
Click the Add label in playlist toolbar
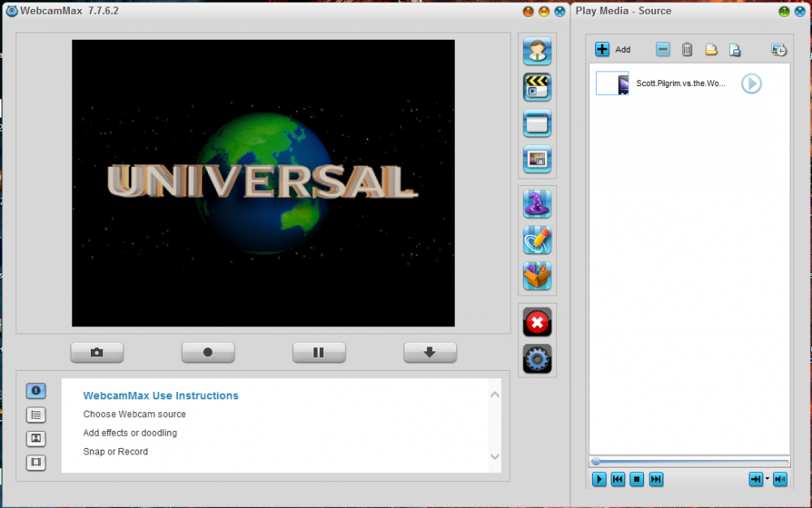pyautogui.click(x=623, y=50)
